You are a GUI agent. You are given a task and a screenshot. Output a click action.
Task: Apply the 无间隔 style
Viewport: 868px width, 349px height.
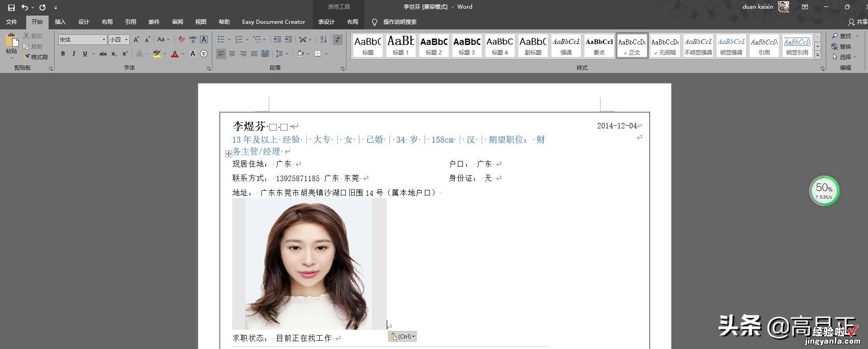(x=665, y=45)
